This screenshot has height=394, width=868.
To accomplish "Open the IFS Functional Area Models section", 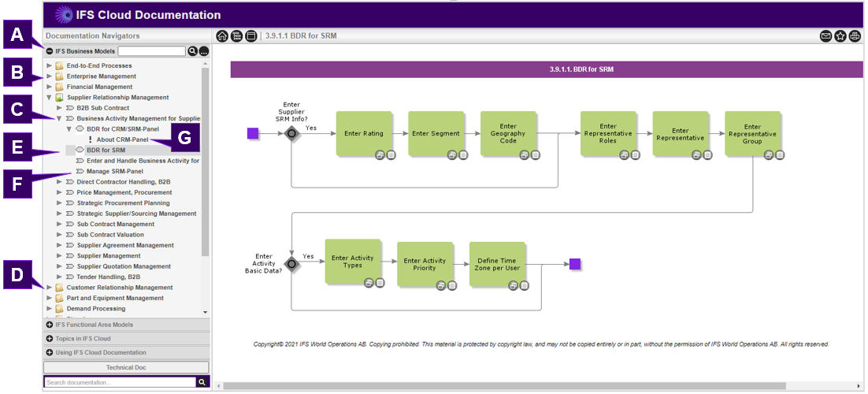I will (x=127, y=325).
